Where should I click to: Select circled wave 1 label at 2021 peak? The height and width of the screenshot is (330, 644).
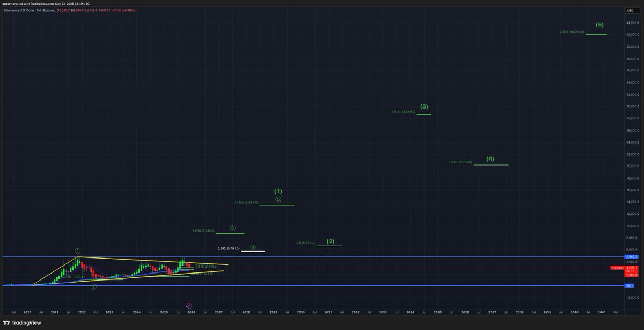tap(77, 251)
